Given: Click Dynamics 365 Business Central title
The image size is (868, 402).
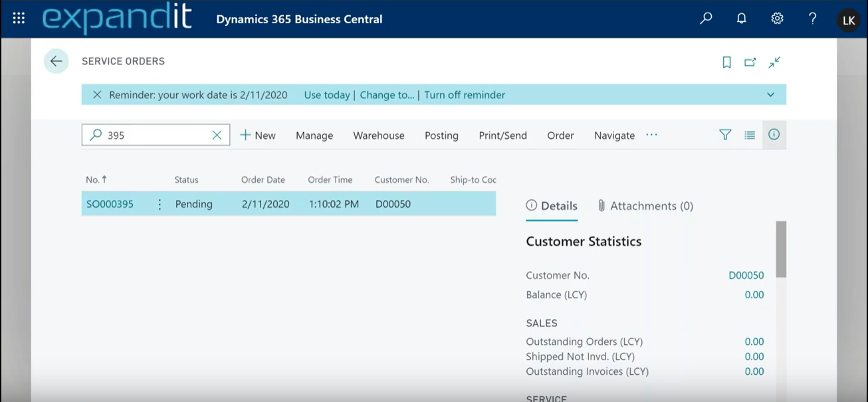Looking at the screenshot, I should coord(299,19).
